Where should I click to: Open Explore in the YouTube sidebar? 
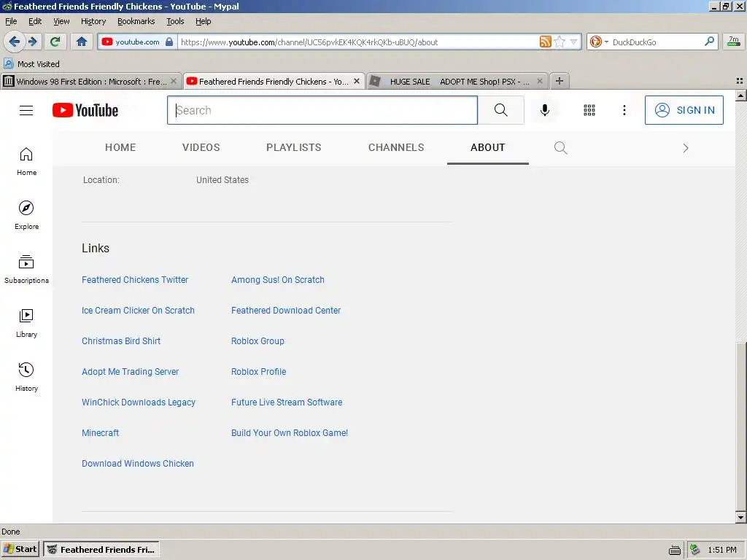pyautogui.click(x=26, y=215)
